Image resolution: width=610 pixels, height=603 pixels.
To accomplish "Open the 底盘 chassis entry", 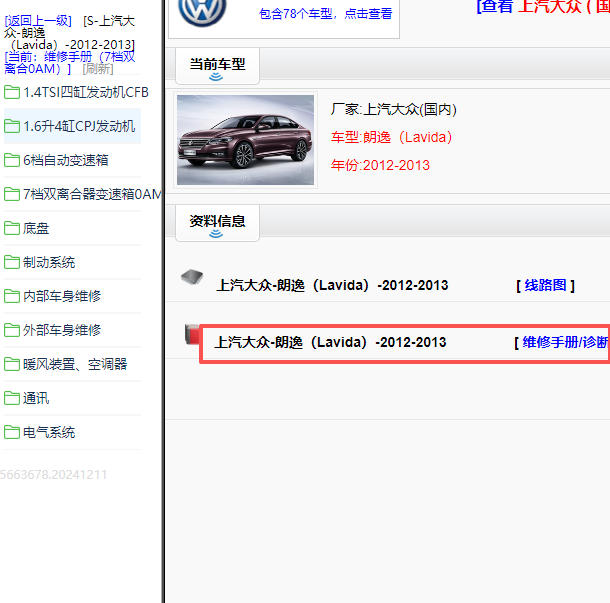I will tap(36, 228).
